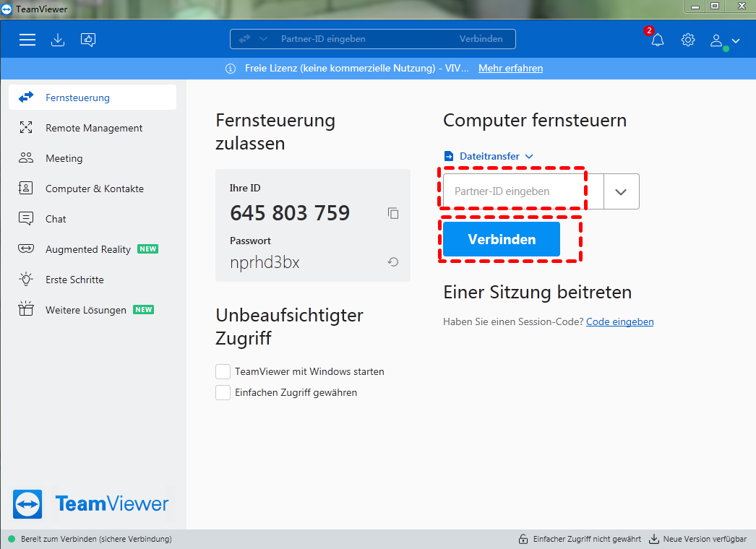Open notifications bell with 2 alerts
The height and width of the screenshot is (549, 756).
[657, 40]
